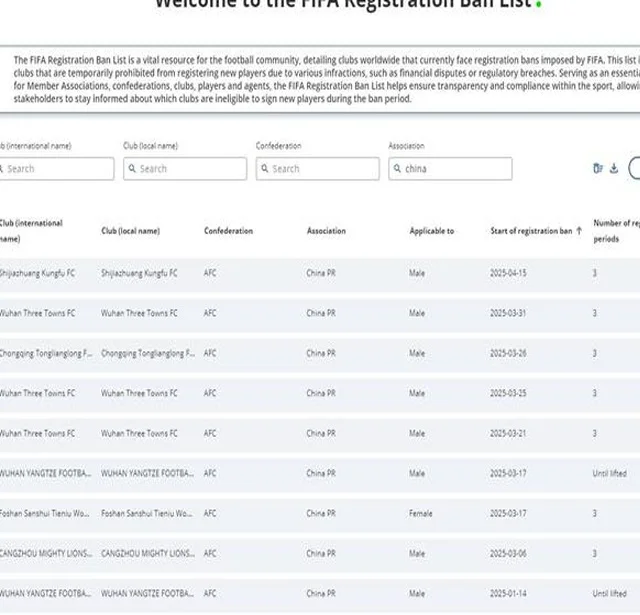Select local name 'Shijiazhuang Kungfu FC' cell

click(x=139, y=273)
